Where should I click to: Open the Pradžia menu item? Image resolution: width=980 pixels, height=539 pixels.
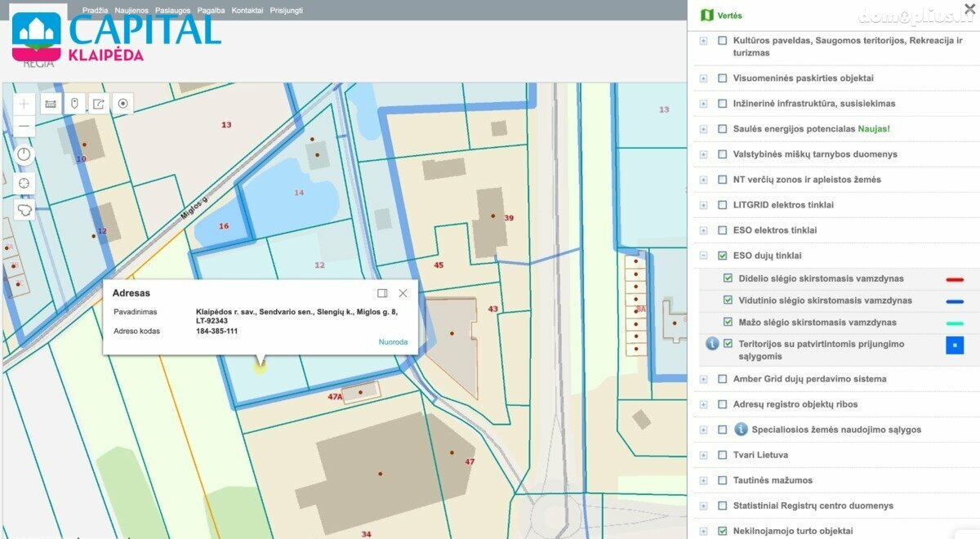(x=95, y=11)
